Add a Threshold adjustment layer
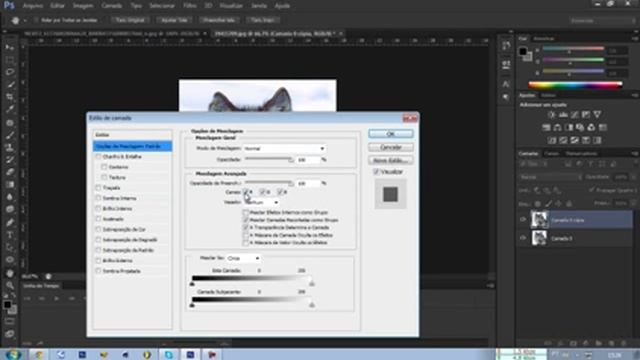Image resolution: width=640 pixels, height=360 pixels. (575, 140)
